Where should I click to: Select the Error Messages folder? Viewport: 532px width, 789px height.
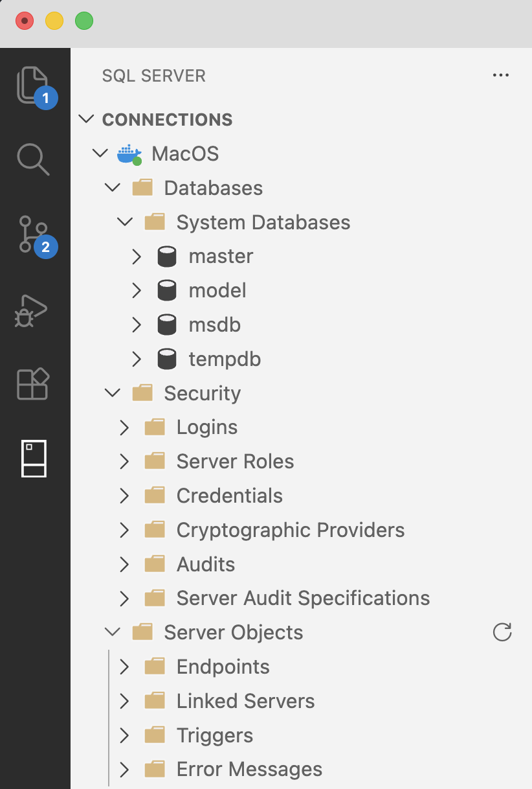point(249,769)
